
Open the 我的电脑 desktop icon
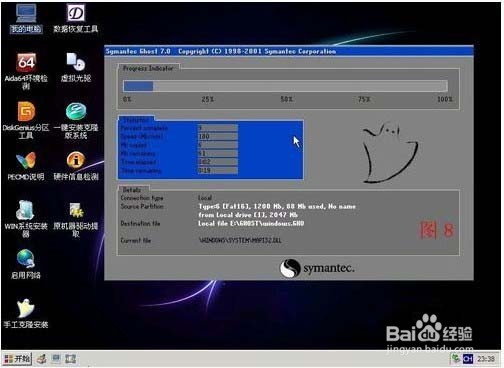(x=26, y=18)
